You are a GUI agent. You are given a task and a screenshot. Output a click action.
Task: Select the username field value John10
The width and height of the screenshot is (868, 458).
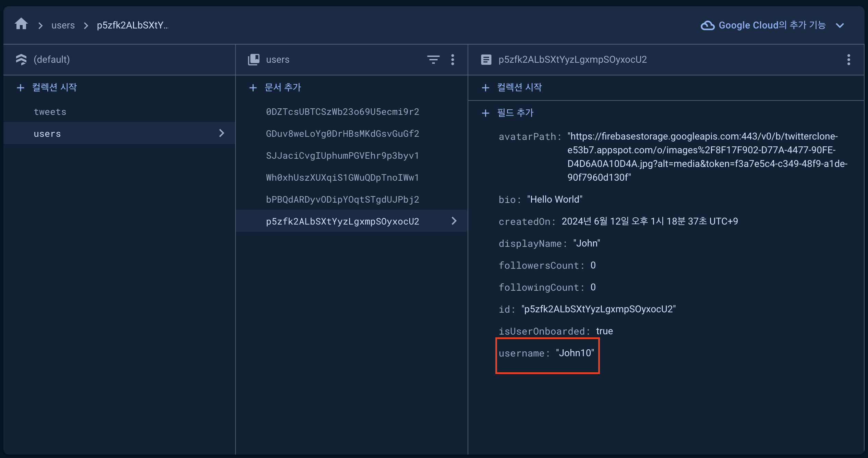tap(575, 353)
